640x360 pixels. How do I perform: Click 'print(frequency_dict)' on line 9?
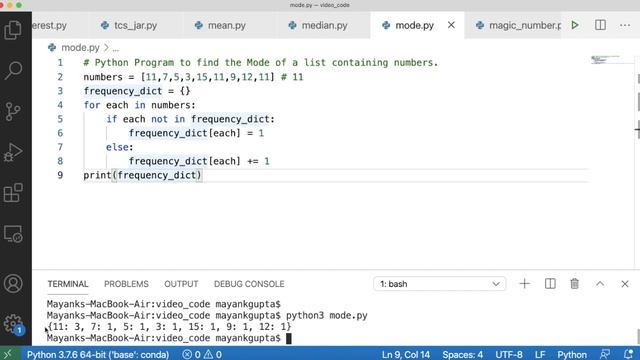point(142,175)
